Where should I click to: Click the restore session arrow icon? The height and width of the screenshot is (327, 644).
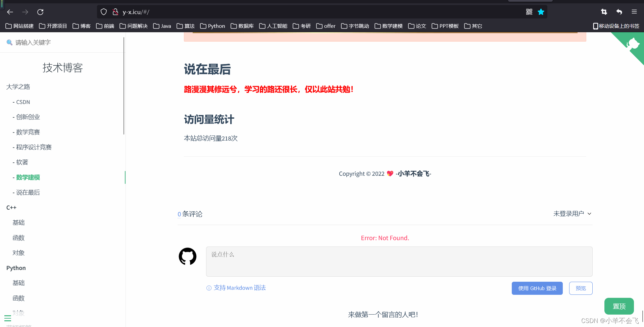click(619, 12)
